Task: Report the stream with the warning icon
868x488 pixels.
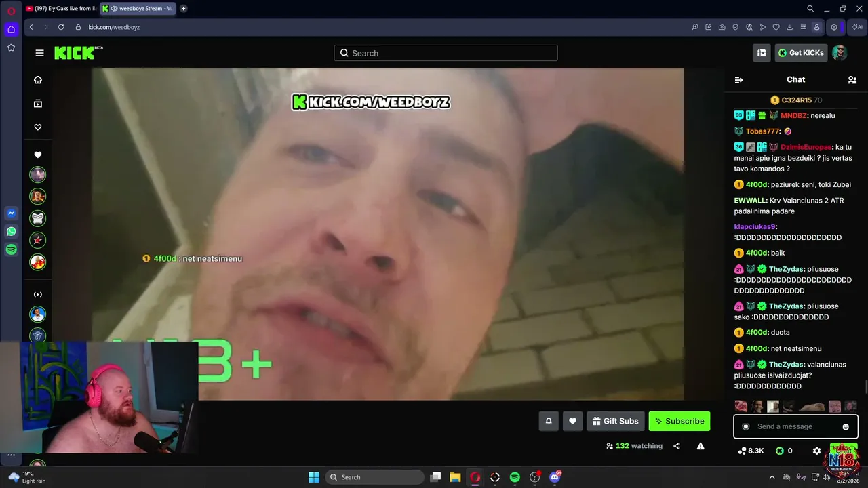Action: [701, 446]
